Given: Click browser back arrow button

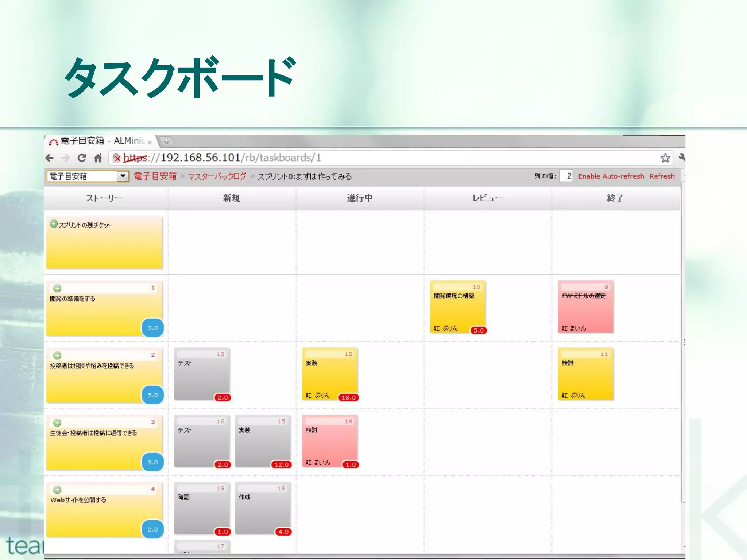Looking at the screenshot, I should pyautogui.click(x=50, y=158).
